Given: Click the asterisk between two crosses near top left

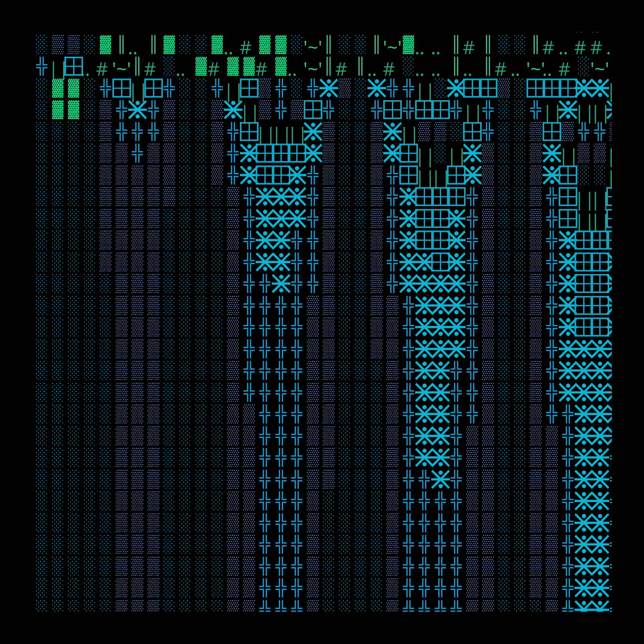Looking at the screenshot, I should click(137, 110).
